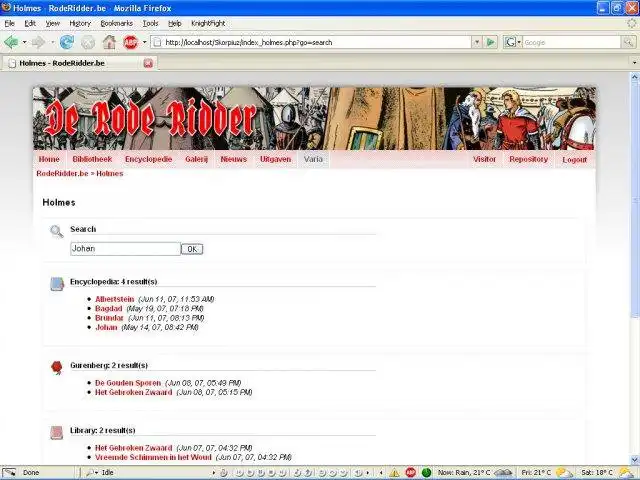The width and height of the screenshot is (640, 480).
Task: Open the Help menu
Action: pos(175,23)
